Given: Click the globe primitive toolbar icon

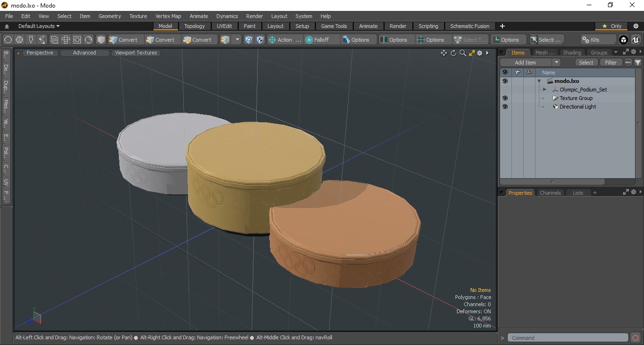Looking at the screenshot, I should click(x=19, y=40).
